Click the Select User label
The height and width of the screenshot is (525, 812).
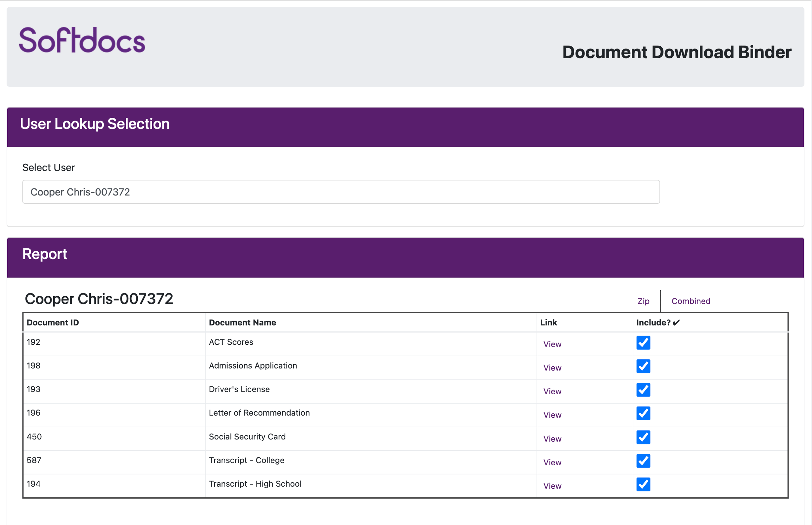[x=49, y=167]
